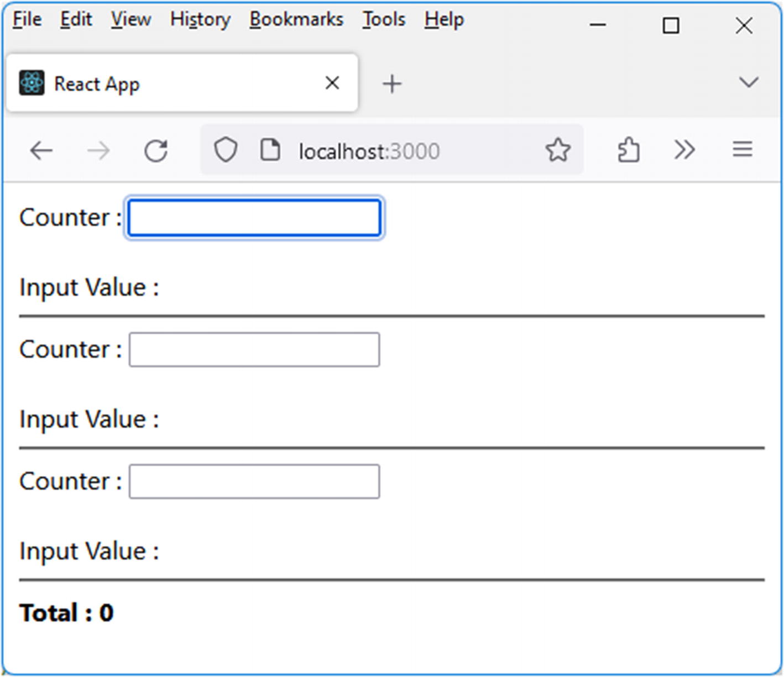
Task: Open the File menu
Action: (27, 19)
